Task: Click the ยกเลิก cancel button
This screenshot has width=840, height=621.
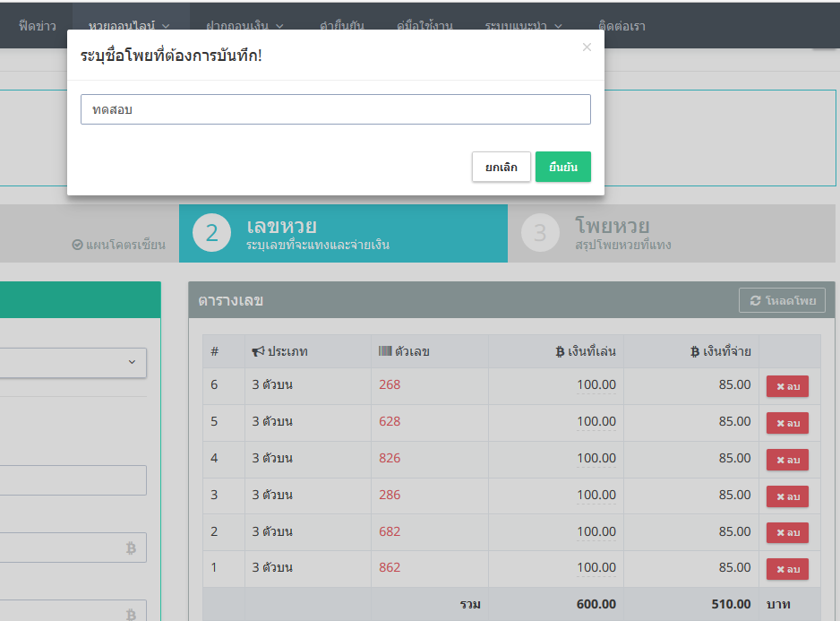Action: tap(501, 167)
